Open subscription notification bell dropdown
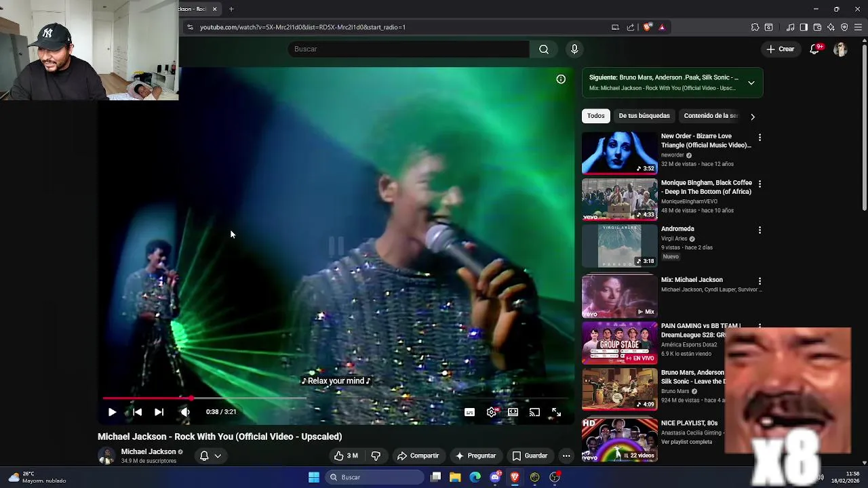 click(210, 456)
